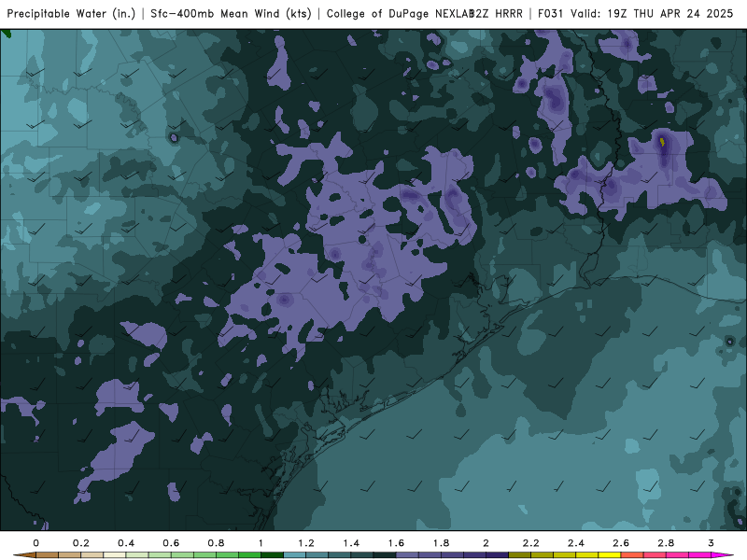The image size is (747, 560).
Task: Click the colorbar label "0.2"
Action: (81, 543)
